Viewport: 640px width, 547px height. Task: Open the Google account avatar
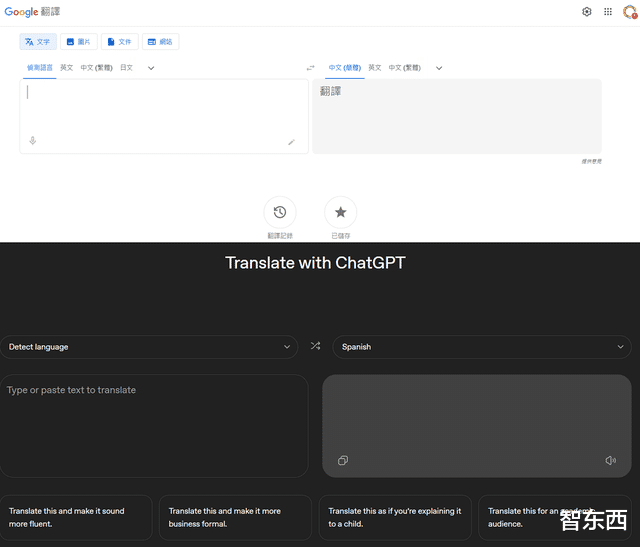(629, 12)
